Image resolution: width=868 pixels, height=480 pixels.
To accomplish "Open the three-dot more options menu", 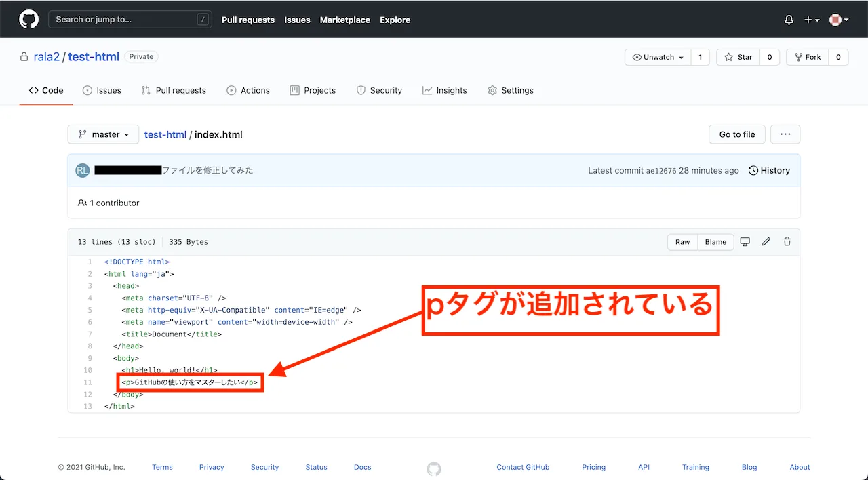I will coord(785,134).
